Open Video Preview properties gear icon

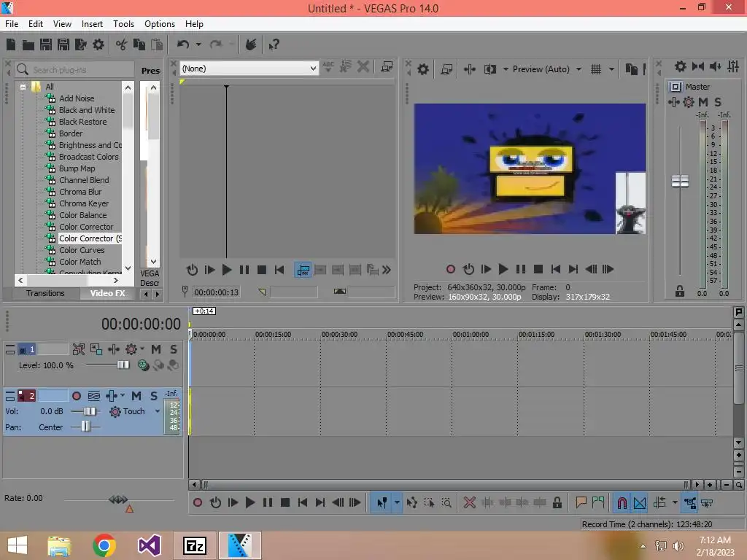click(x=422, y=69)
